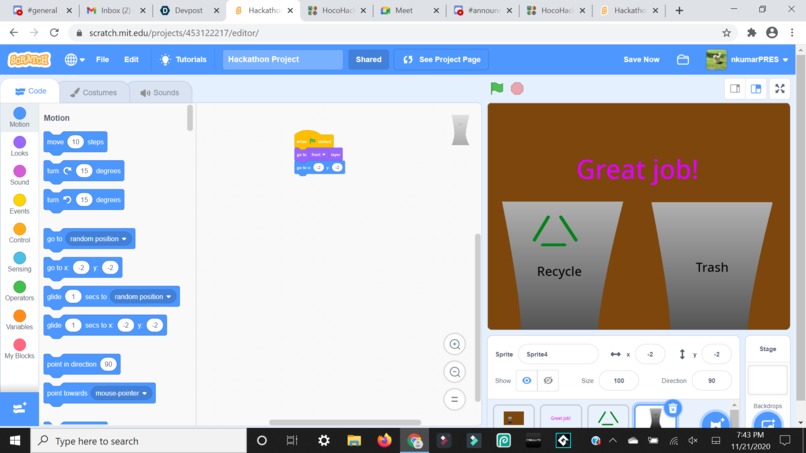Open random position dropdown in glide block

(142, 297)
